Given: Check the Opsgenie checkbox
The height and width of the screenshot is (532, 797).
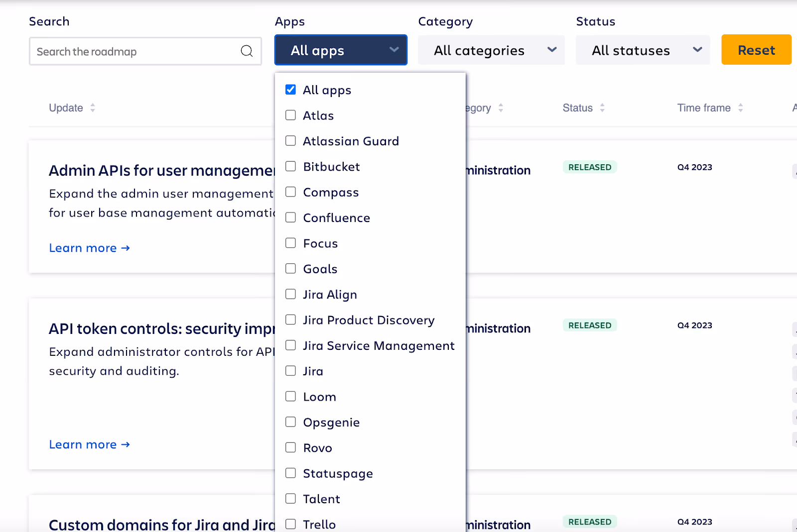Looking at the screenshot, I should pyautogui.click(x=290, y=422).
